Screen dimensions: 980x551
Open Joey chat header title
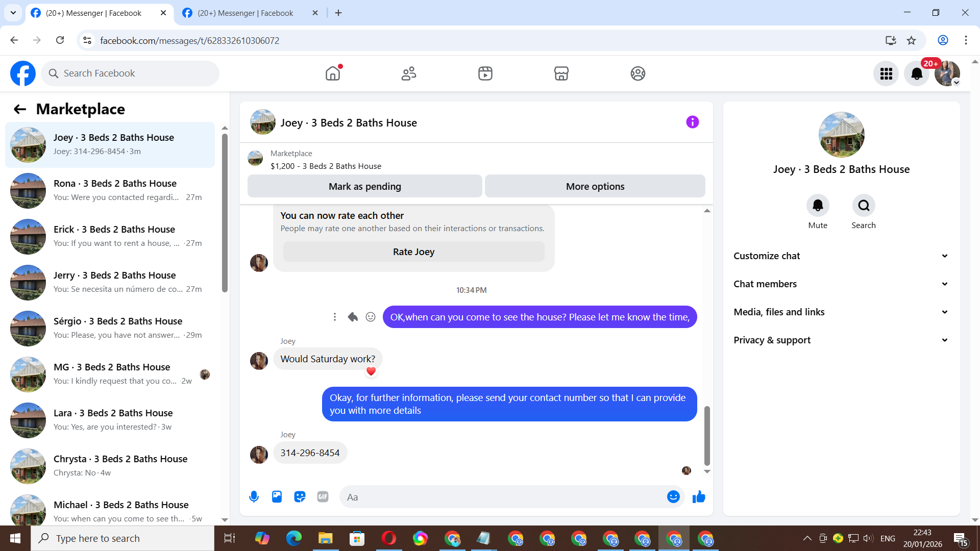coord(349,123)
